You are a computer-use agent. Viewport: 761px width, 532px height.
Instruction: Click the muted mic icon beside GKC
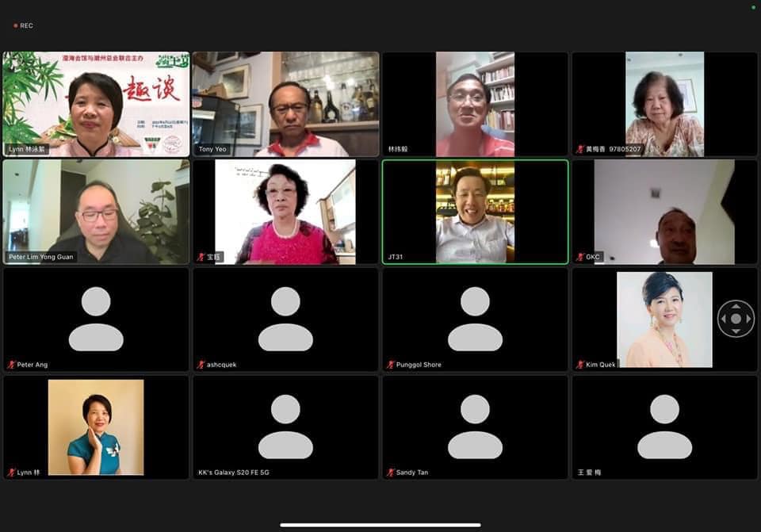point(580,257)
